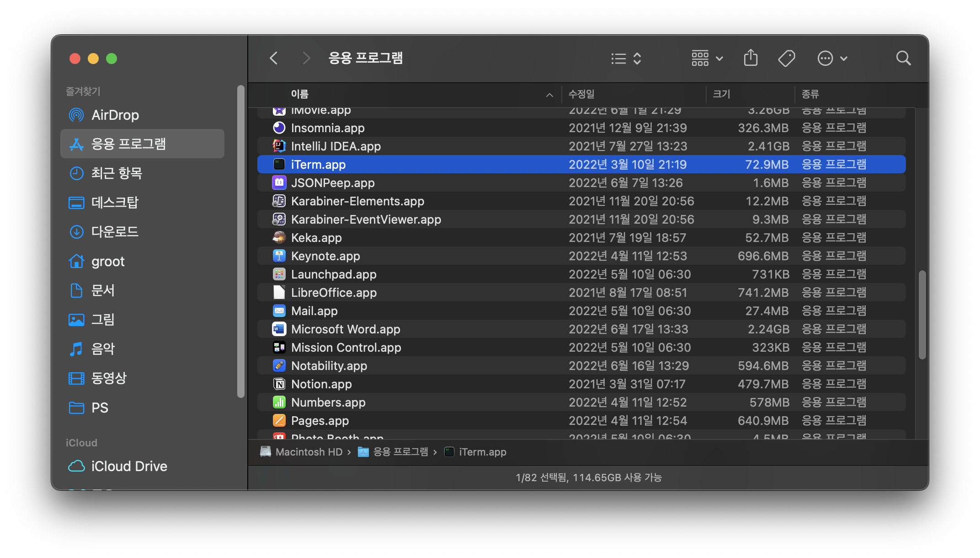Click 응용 프로그램 folder in path bar
This screenshot has width=980, height=558.
click(x=400, y=452)
